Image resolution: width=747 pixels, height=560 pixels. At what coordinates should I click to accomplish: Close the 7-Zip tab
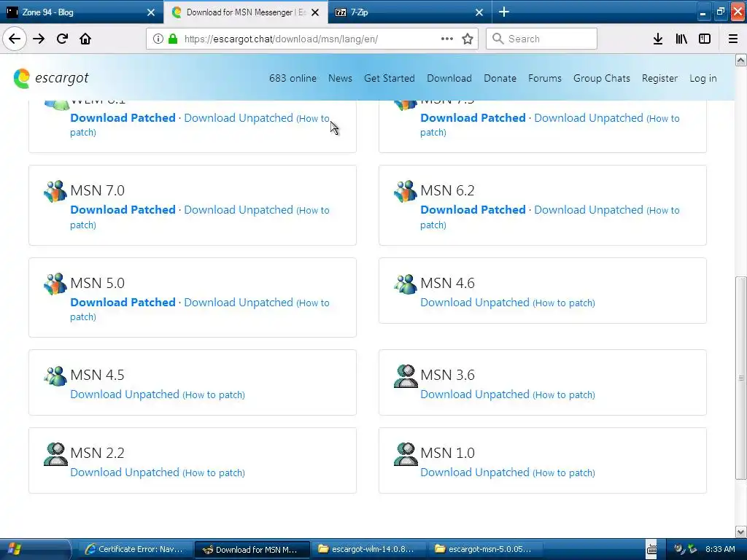(x=479, y=12)
